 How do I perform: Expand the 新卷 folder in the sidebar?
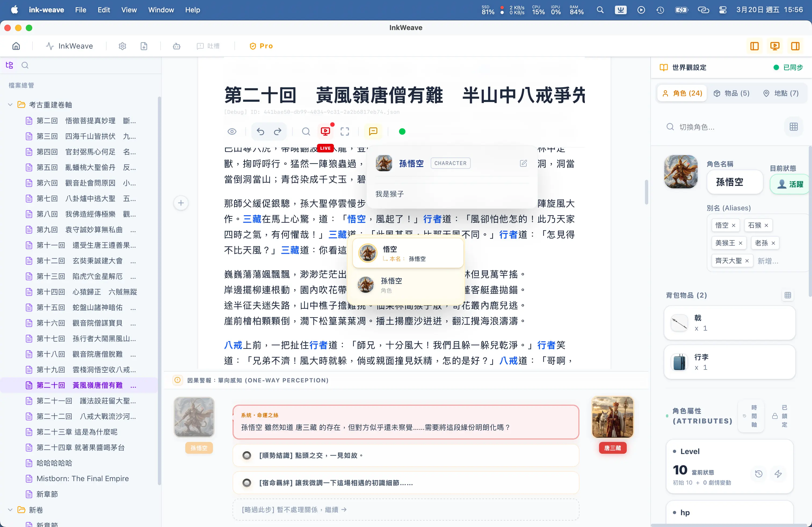click(10, 510)
